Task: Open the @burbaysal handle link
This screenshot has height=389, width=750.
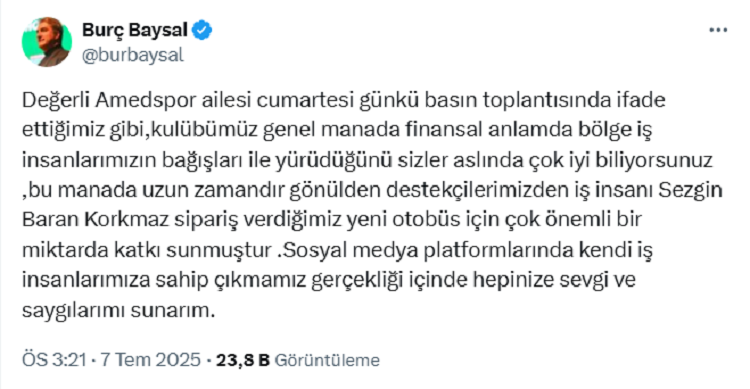Action: tap(132, 55)
